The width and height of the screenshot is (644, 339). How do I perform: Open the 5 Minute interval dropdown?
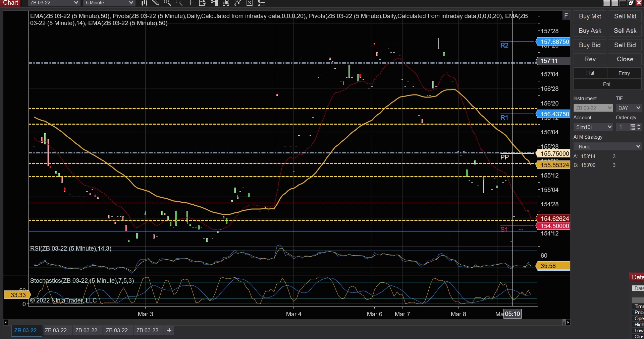109,3
